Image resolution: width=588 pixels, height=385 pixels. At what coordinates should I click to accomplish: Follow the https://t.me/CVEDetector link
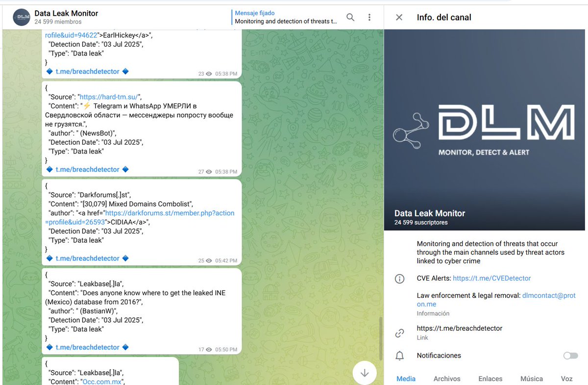coord(491,278)
